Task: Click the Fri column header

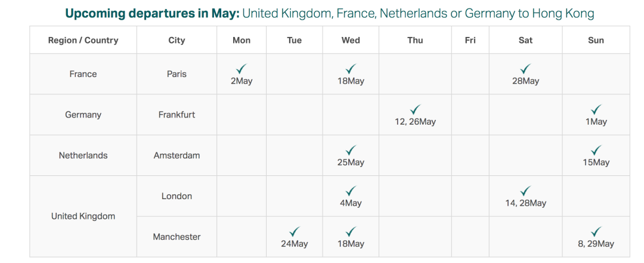Action: click(470, 40)
